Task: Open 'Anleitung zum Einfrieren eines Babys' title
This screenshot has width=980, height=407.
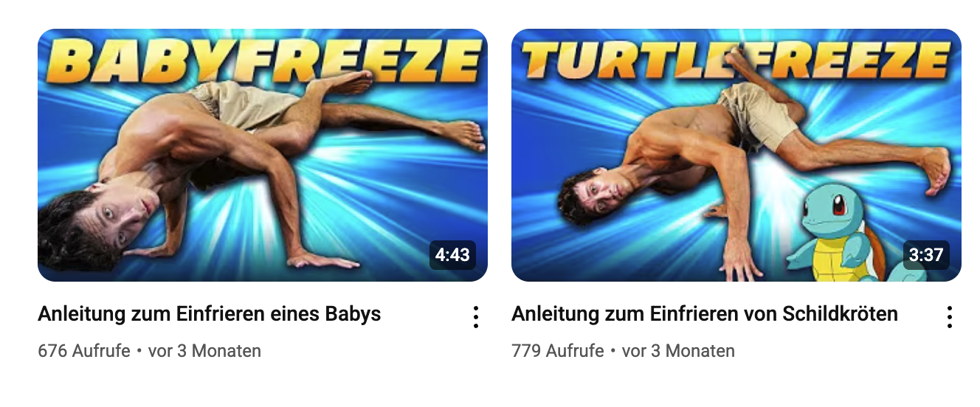Action: coord(210,314)
